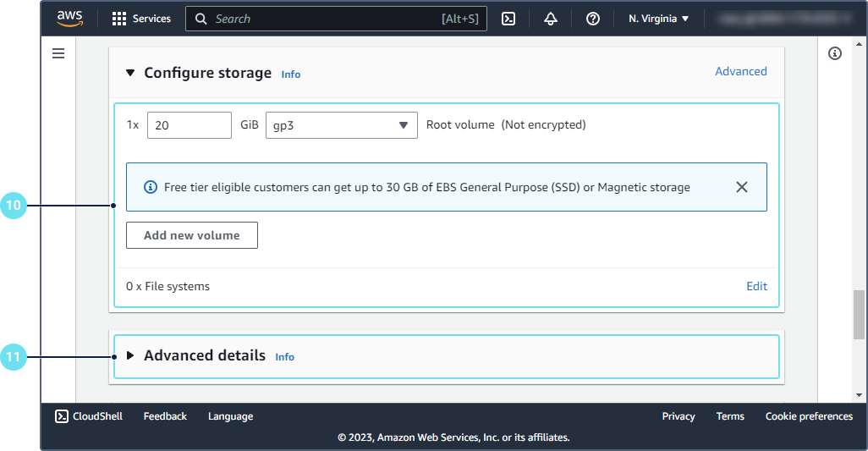The width and height of the screenshot is (868, 451).
Task: Click the Add new volume button
Action: (x=192, y=235)
